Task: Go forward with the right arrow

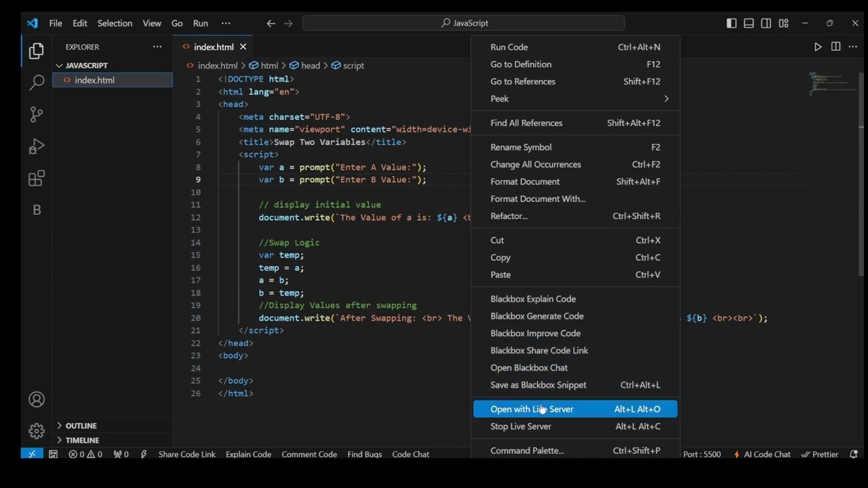Action: click(288, 23)
